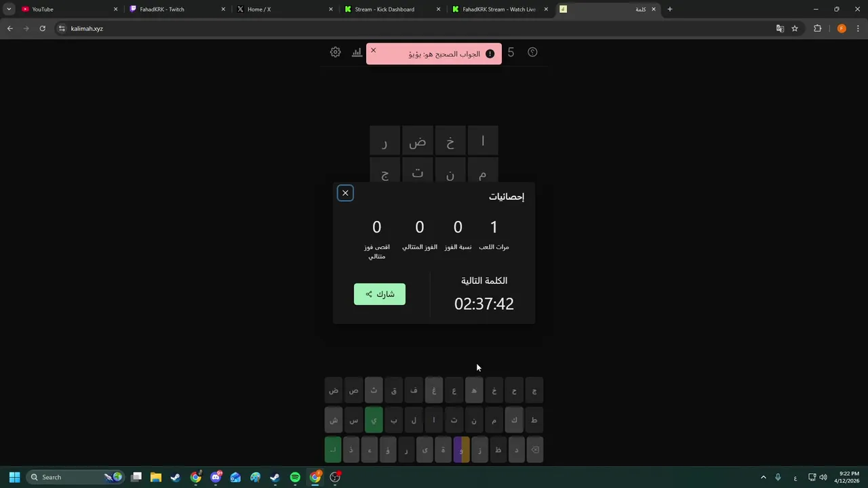Image resolution: width=868 pixels, height=488 pixels.
Task: Open the help question mark icon
Action: point(532,52)
